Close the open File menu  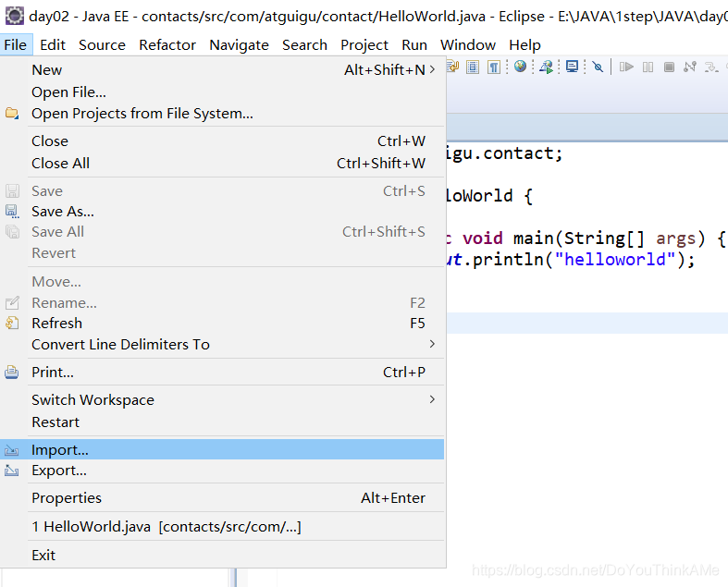point(16,45)
